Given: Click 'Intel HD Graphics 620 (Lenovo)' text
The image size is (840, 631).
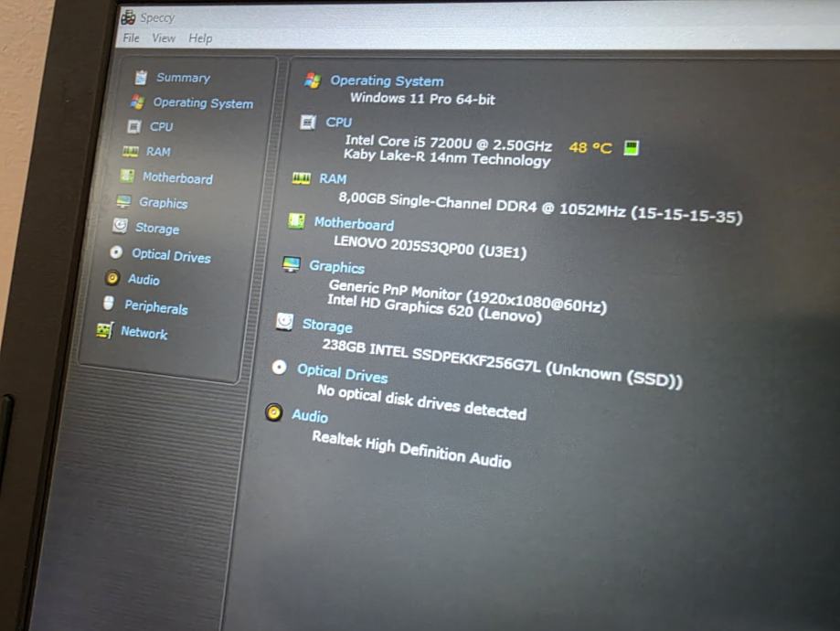Looking at the screenshot, I should [434, 308].
